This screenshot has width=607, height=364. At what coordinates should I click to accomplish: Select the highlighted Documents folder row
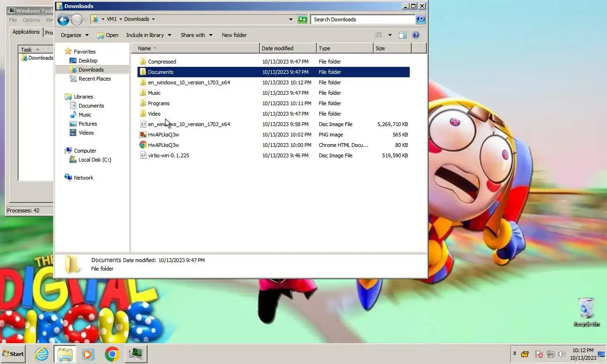[274, 72]
